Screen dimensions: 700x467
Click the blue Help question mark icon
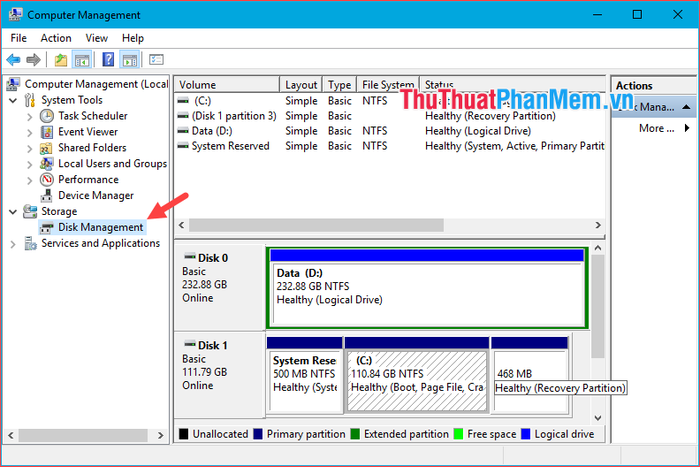tap(108, 59)
